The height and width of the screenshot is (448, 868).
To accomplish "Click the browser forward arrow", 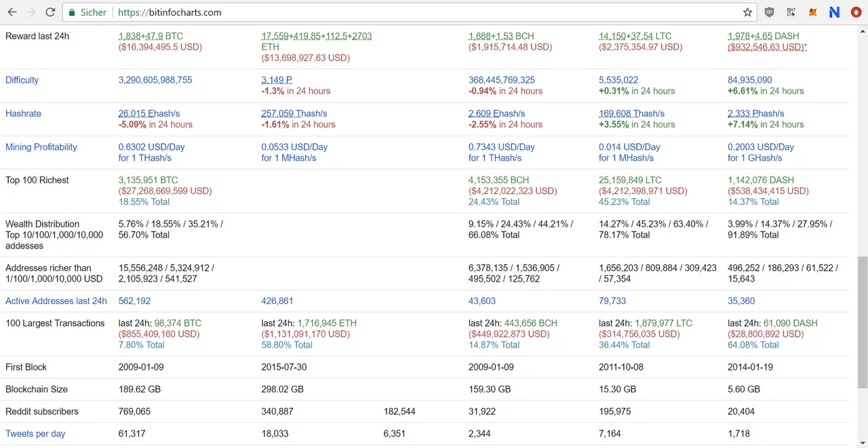I will [x=31, y=12].
